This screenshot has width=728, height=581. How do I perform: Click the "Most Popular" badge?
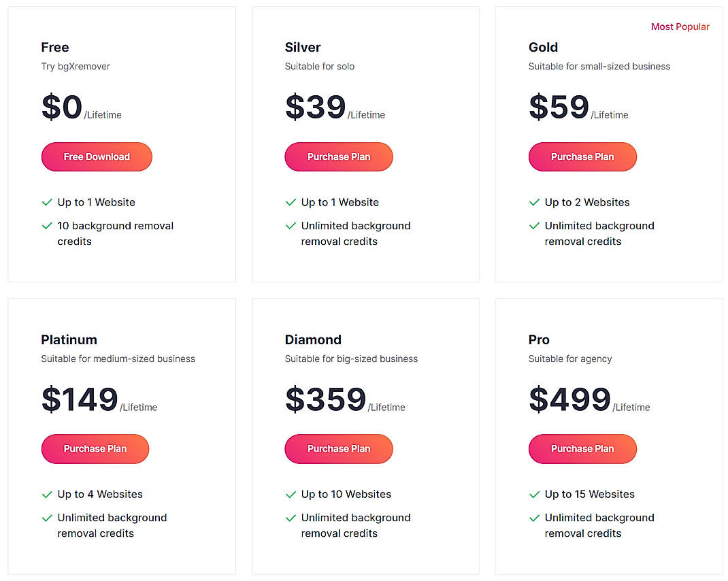pos(680,27)
